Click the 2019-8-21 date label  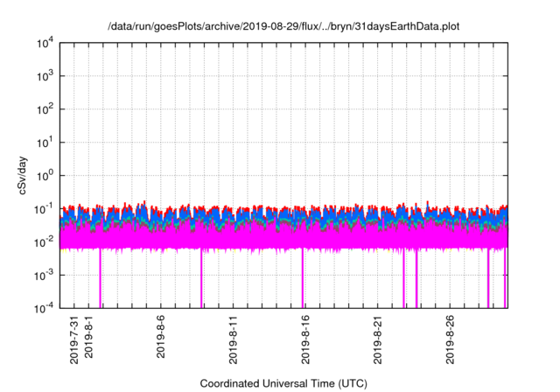[377, 339]
